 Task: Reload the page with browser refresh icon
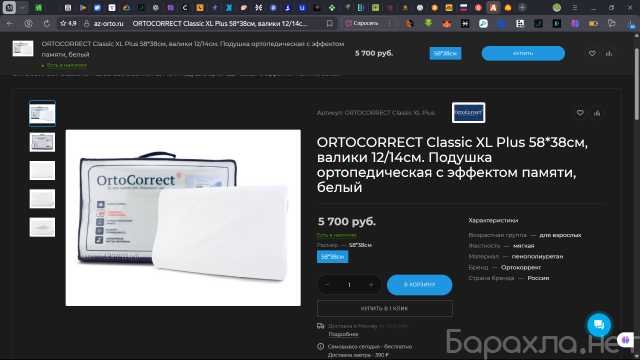(x=47, y=24)
